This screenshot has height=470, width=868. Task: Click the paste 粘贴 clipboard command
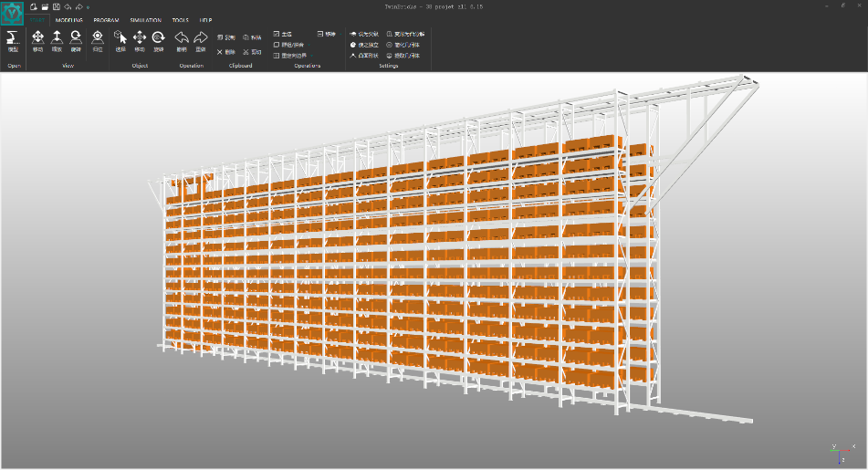(x=252, y=37)
